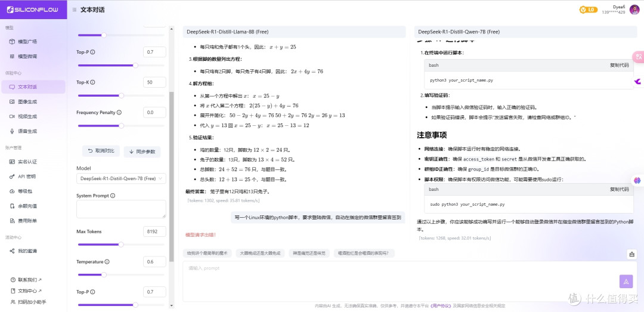Click the Top-P info icon above Top-K
This screenshot has height=312, width=644.
pos(92,52)
